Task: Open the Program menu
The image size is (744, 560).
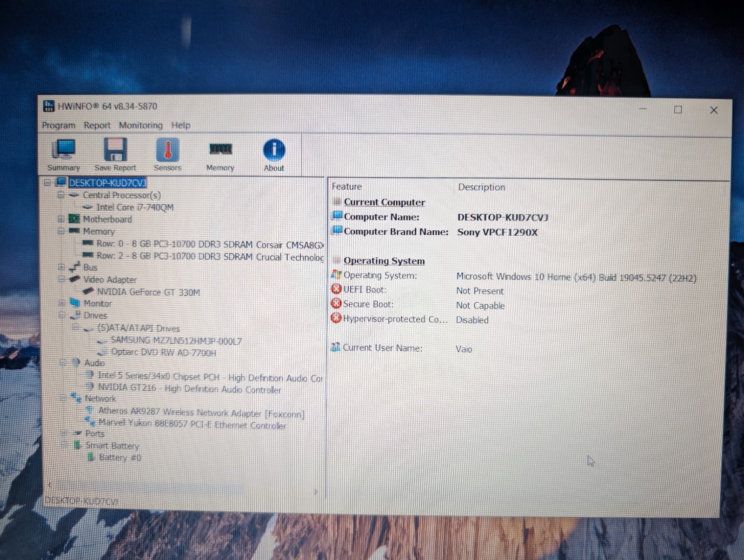Action: (x=59, y=125)
